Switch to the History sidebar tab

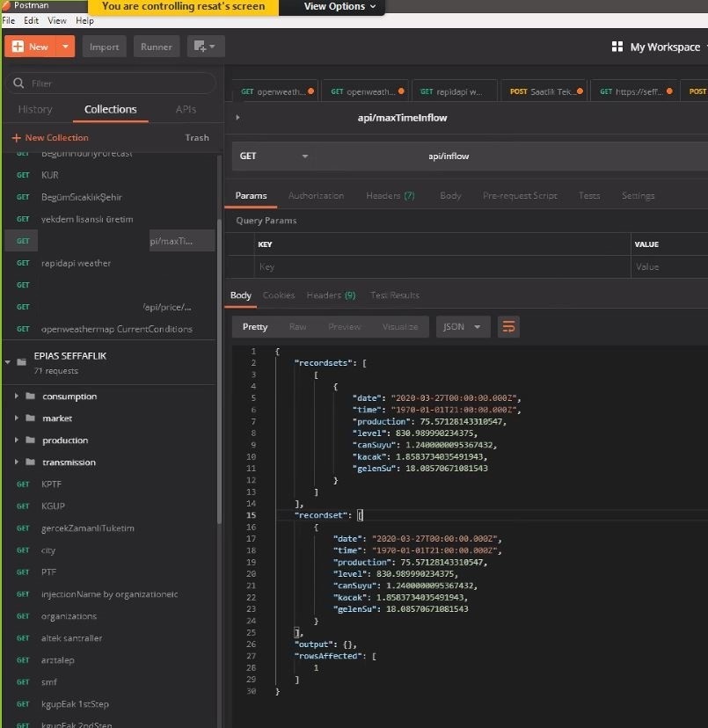point(35,110)
